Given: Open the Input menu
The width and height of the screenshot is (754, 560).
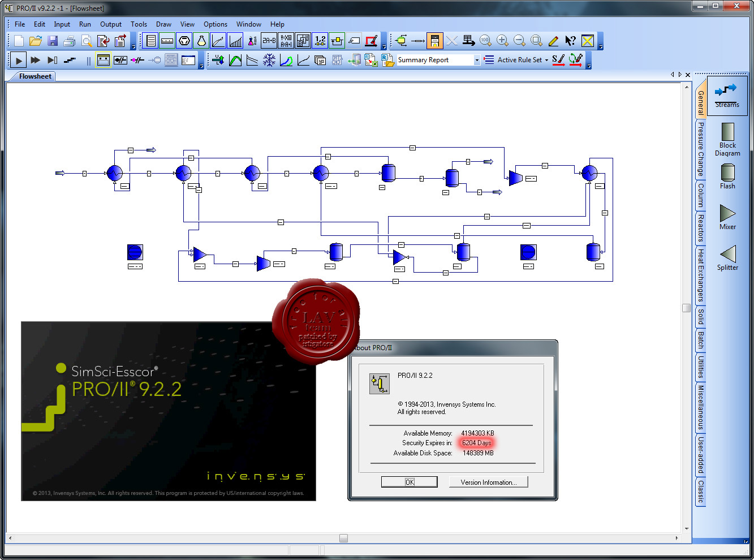Looking at the screenshot, I should (x=62, y=24).
